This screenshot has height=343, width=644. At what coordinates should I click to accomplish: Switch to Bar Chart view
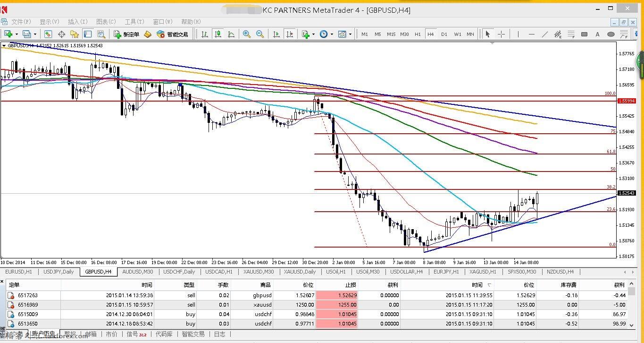pyautogui.click(x=205, y=34)
